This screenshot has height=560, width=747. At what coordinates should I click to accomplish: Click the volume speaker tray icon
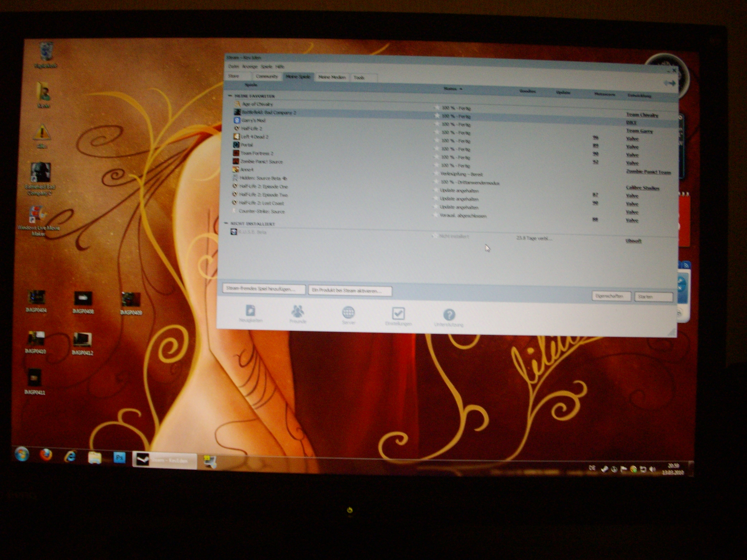(x=652, y=470)
